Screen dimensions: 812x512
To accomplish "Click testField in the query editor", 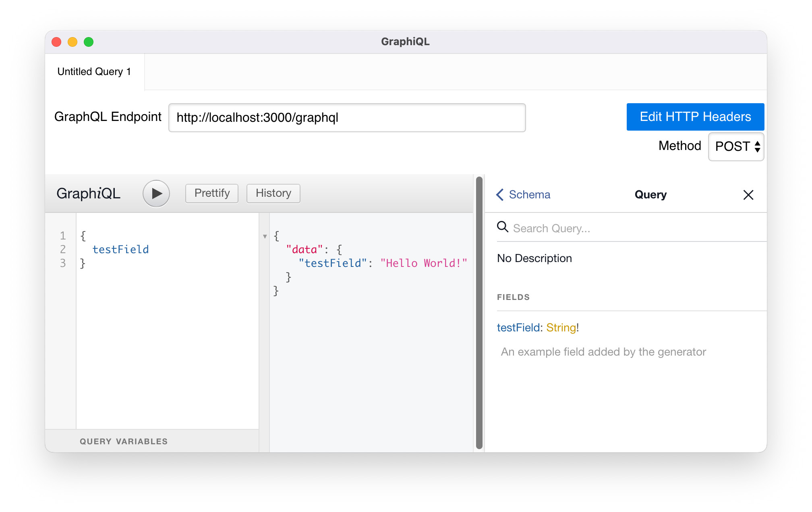I will [x=120, y=250].
